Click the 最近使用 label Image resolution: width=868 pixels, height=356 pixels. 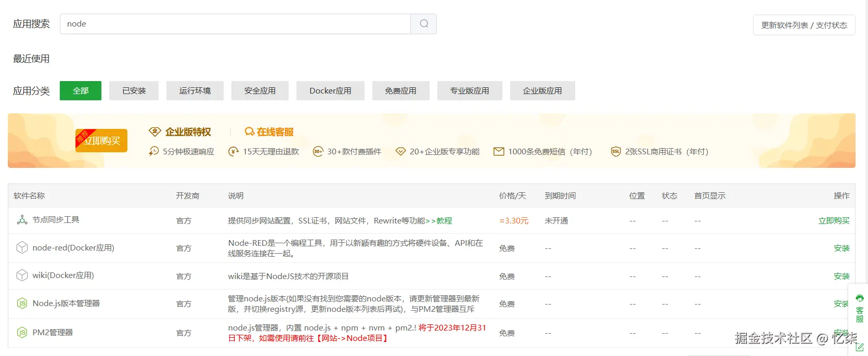click(x=31, y=59)
